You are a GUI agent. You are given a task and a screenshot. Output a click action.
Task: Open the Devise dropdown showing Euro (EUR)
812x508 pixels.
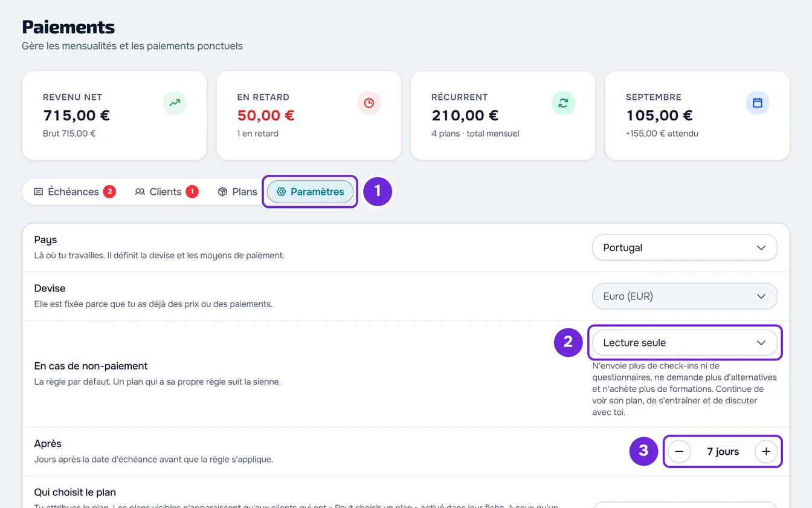point(685,296)
